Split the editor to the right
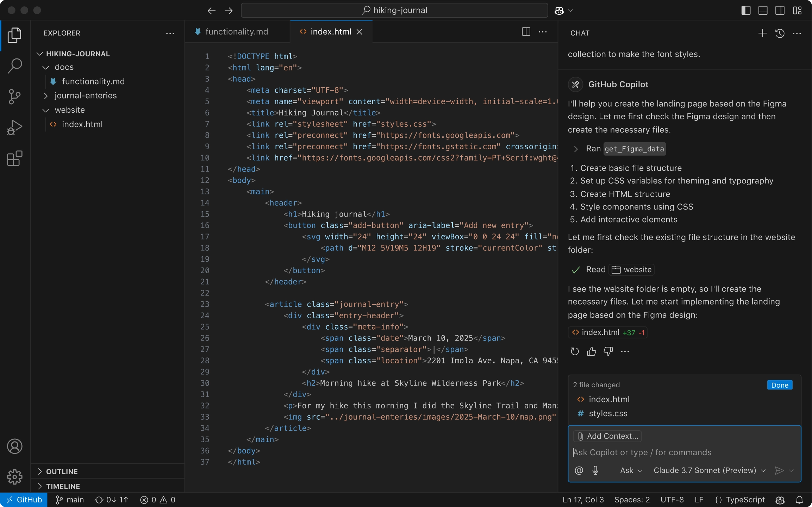This screenshot has height=507, width=812. (x=526, y=32)
